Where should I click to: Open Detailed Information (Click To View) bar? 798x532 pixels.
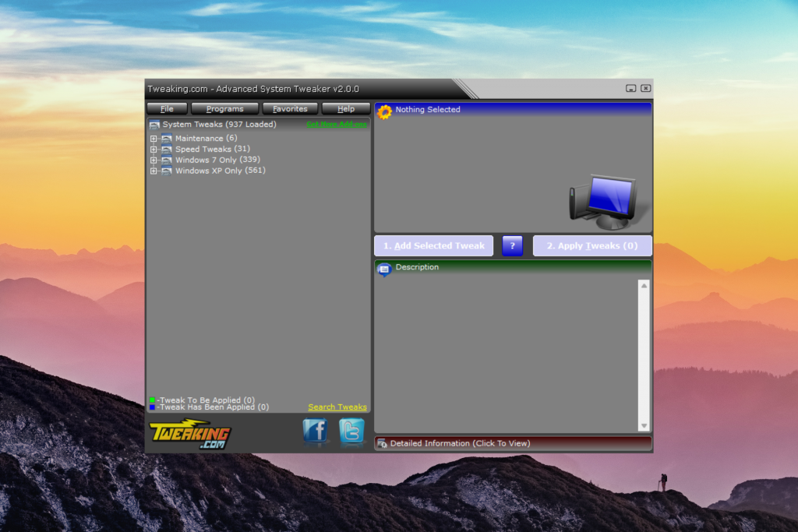513,443
